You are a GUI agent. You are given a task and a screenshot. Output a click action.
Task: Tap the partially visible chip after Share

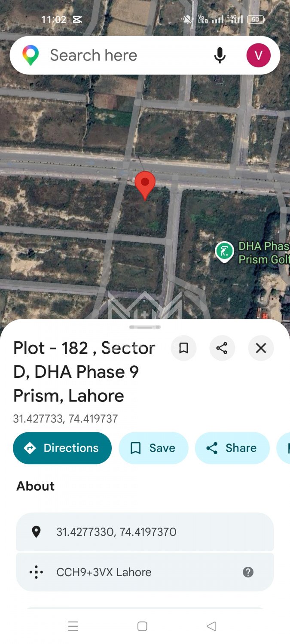click(x=284, y=448)
